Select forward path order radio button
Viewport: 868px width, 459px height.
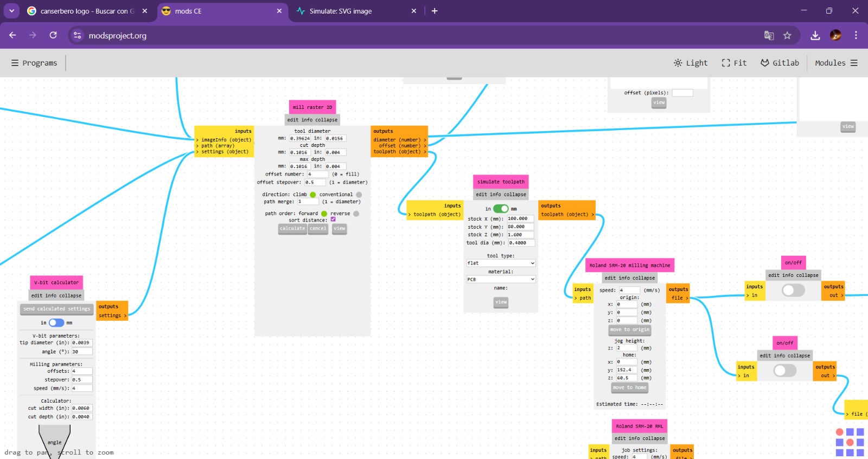point(324,214)
